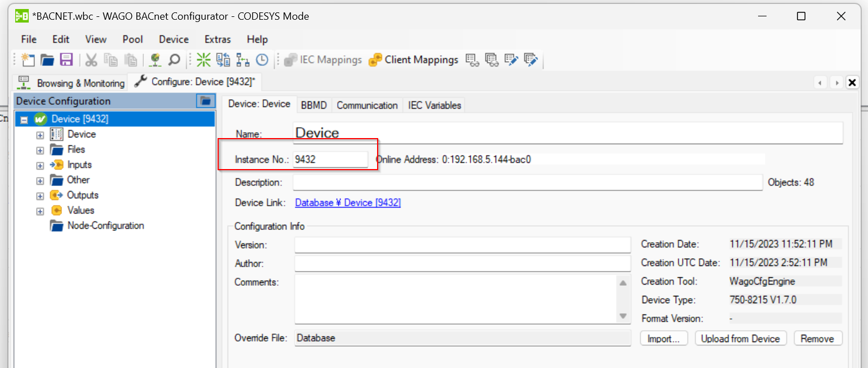Open the Extras menu
Screen dimensions: 868x368
tap(218, 39)
